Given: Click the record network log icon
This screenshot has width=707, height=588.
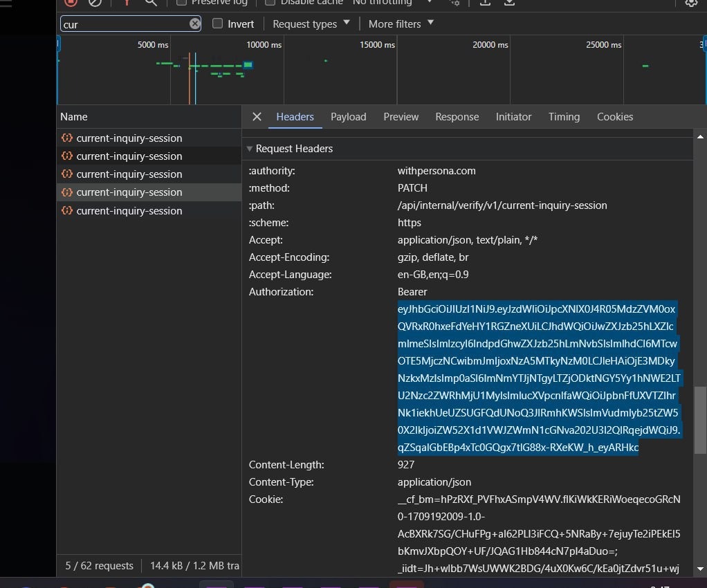Looking at the screenshot, I should click(x=70, y=2).
